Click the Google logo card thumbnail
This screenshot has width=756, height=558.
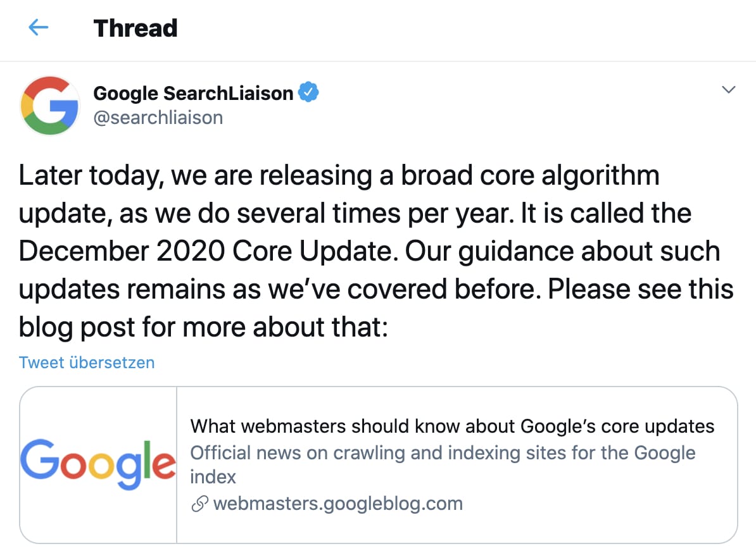pos(98,464)
